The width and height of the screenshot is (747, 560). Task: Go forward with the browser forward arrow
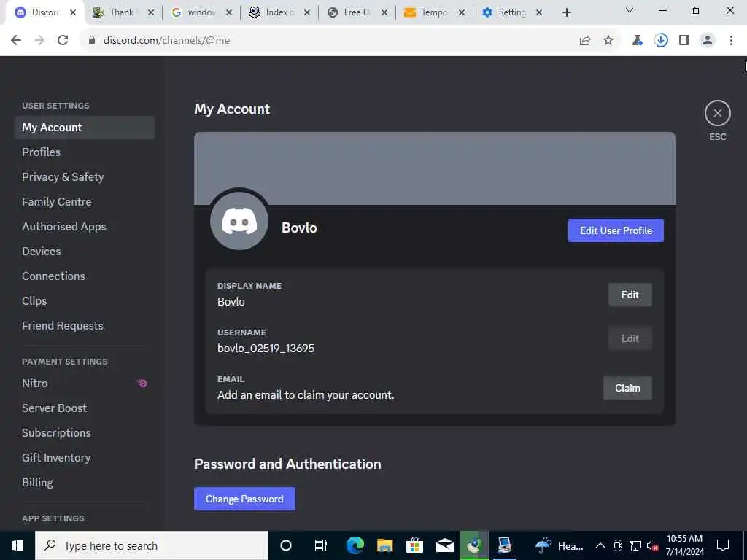coord(39,41)
